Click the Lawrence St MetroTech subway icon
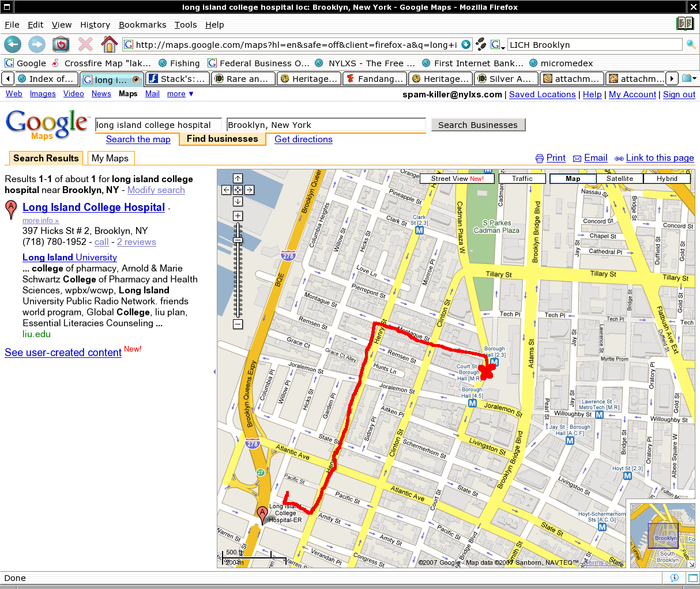 coord(599,414)
